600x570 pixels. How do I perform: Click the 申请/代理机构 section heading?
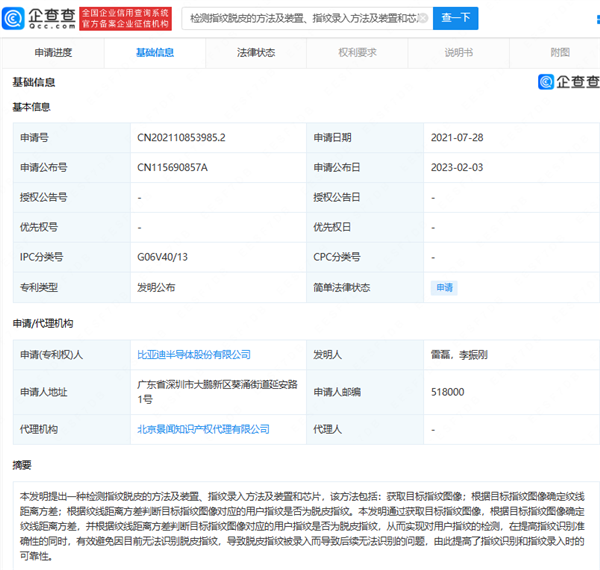43,324
